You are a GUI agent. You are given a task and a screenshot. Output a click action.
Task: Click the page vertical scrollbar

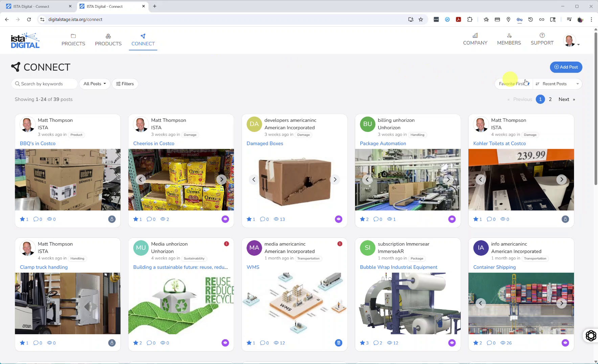596,108
